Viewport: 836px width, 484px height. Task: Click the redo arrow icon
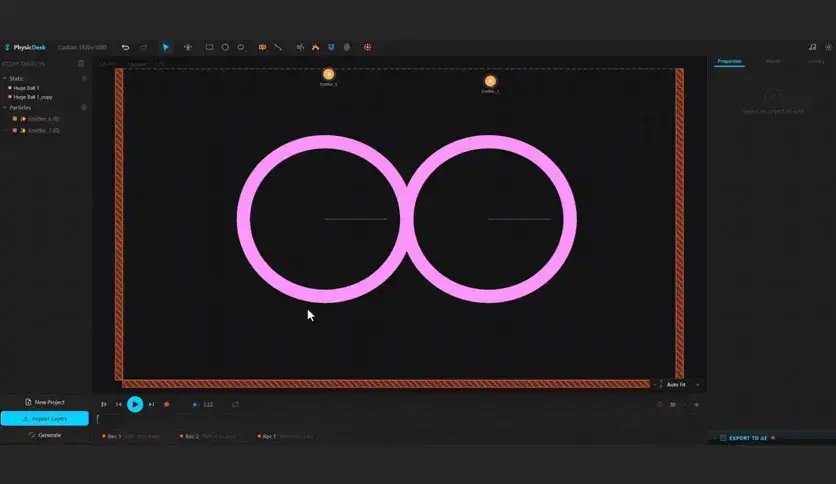pos(143,47)
